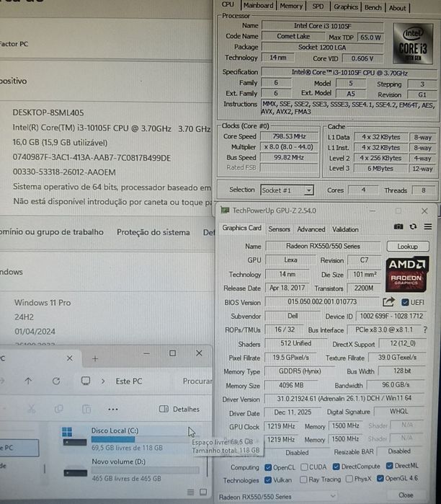The width and height of the screenshot is (441, 504).
Task: Toggle the UEFI checkbox in GPU-Z
Action: [405, 302]
